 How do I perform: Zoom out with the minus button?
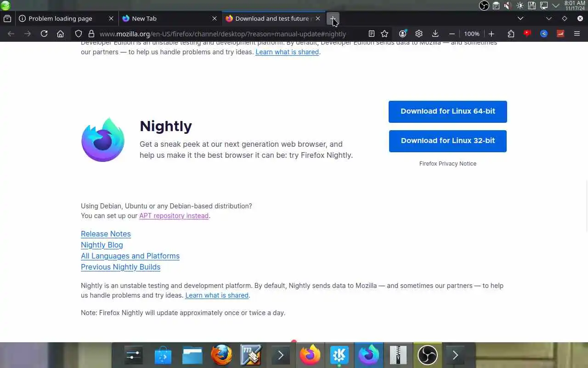point(452,34)
